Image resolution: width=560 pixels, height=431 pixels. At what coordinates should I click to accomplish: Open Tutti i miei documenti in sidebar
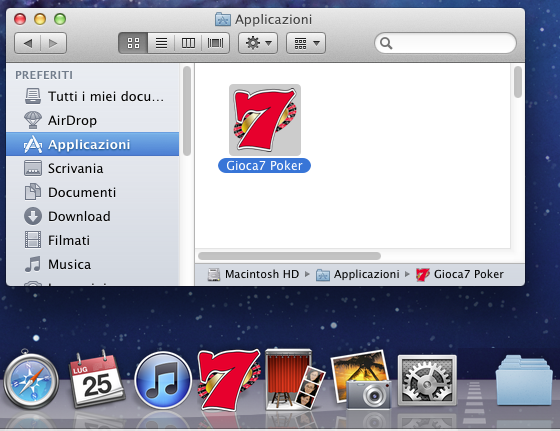click(x=93, y=96)
